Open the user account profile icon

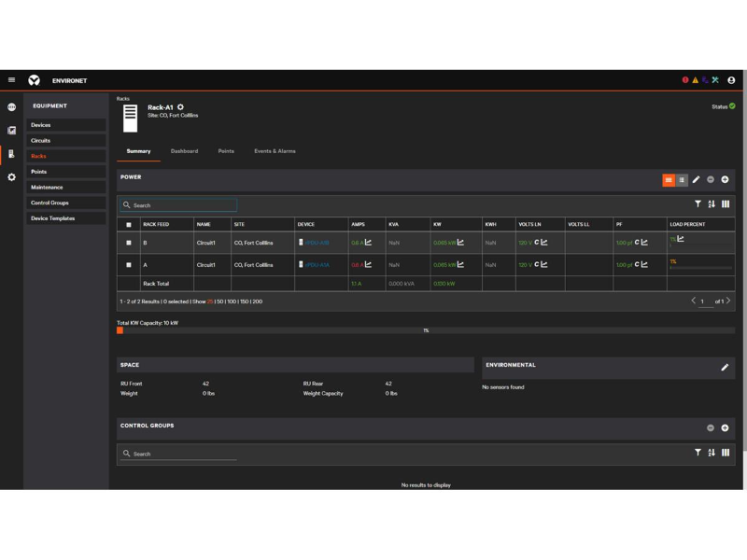coord(731,80)
